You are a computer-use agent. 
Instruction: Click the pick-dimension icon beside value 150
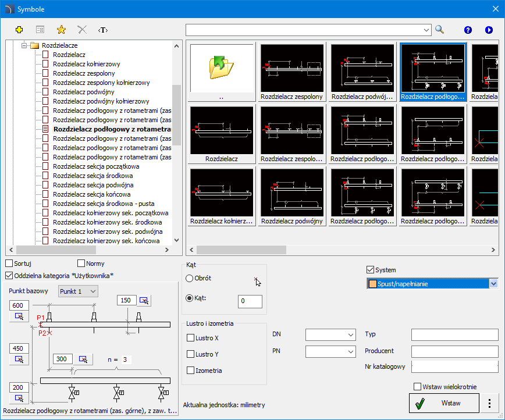[144, 301]
